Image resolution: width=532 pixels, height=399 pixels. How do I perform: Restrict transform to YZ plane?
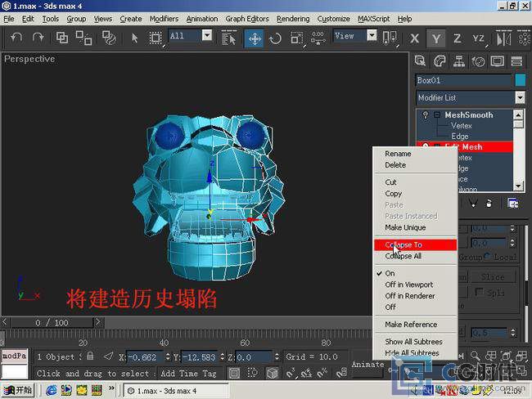479,38
